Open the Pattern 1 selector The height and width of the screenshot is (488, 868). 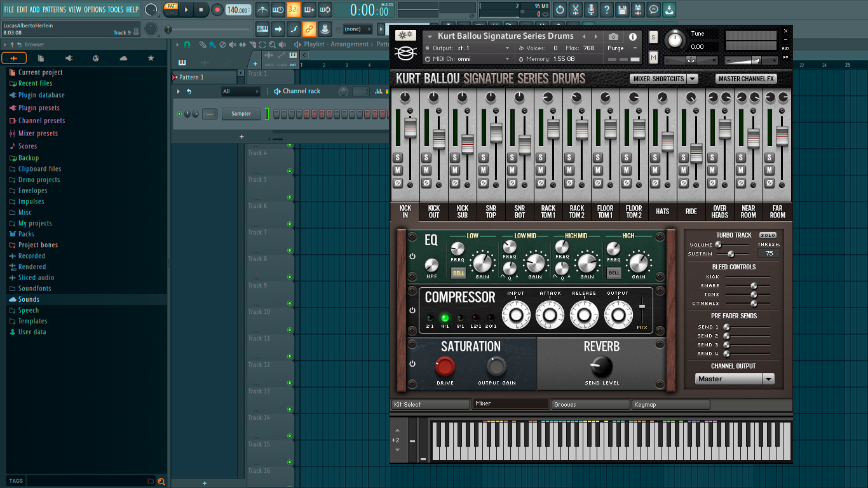203,77
